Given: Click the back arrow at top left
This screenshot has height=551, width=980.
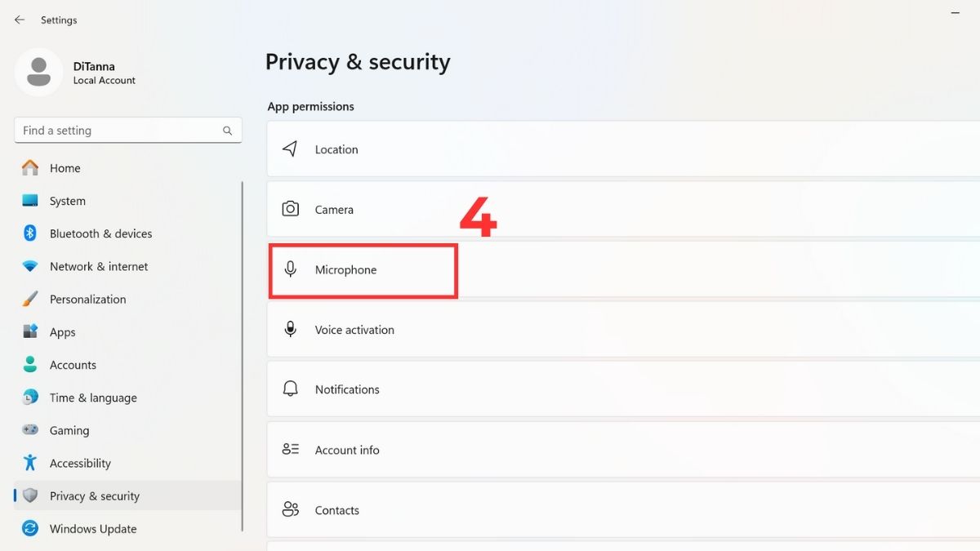Looking at the screenshot, I should pos(19,20).
